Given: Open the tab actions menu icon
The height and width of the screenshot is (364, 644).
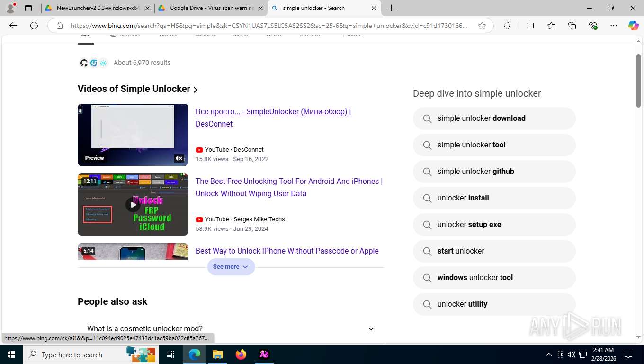Looking at the screenshot, I should coord(28,8).
